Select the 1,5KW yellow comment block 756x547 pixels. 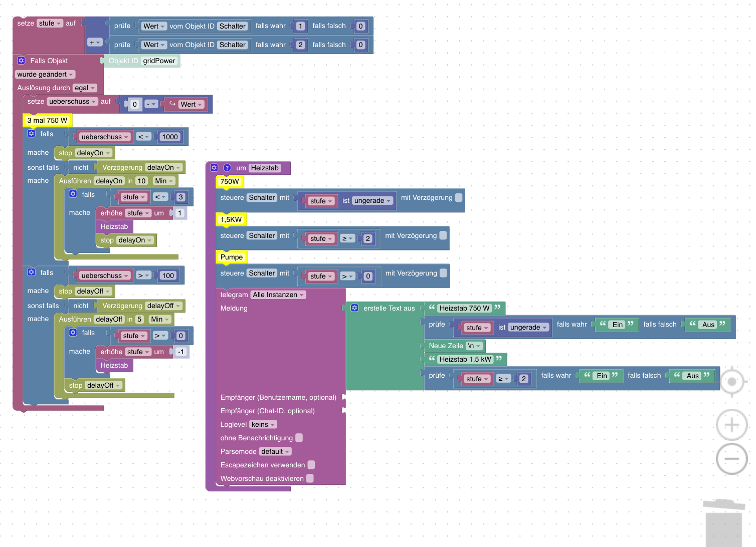231,219
